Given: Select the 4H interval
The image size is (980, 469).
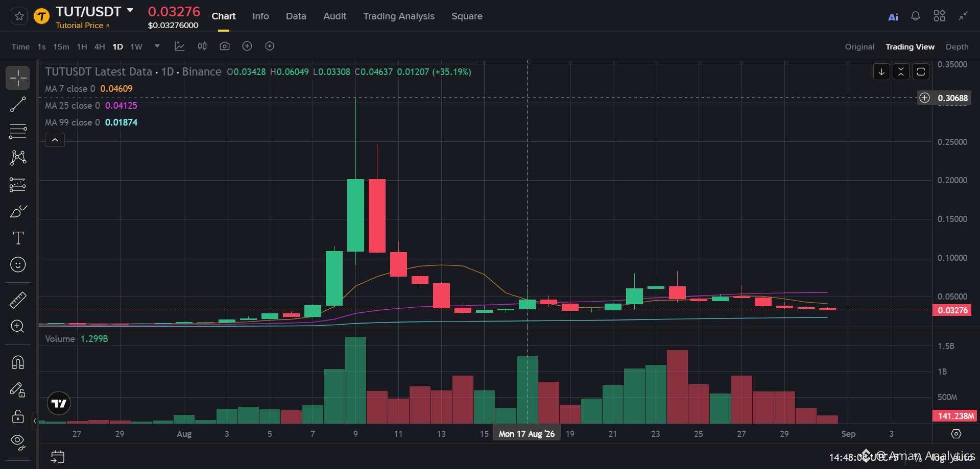Looking at the screenshot, I should [x=100, y=46].
